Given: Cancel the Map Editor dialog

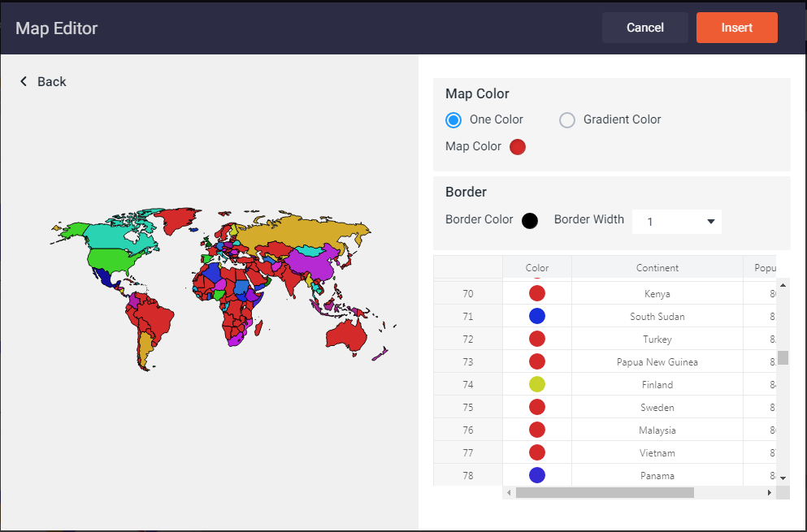Looking at the screenshot, I should (645, 28).
